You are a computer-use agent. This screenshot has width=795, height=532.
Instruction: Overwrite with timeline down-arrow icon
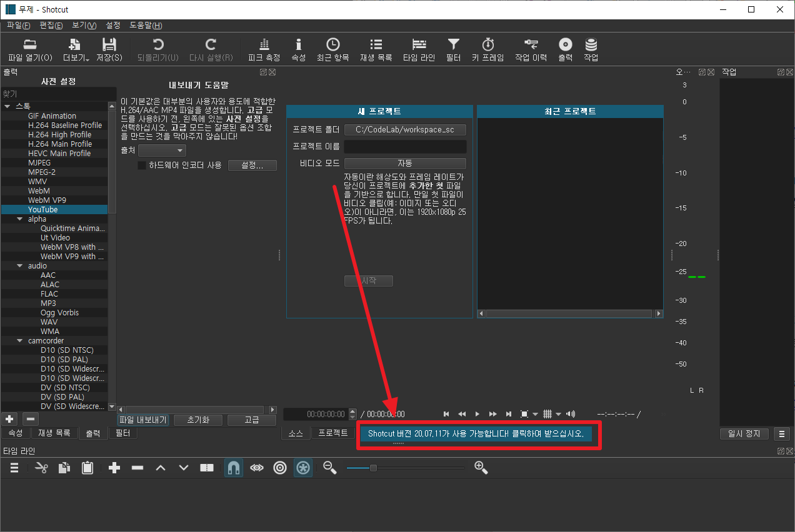[184, 467]
